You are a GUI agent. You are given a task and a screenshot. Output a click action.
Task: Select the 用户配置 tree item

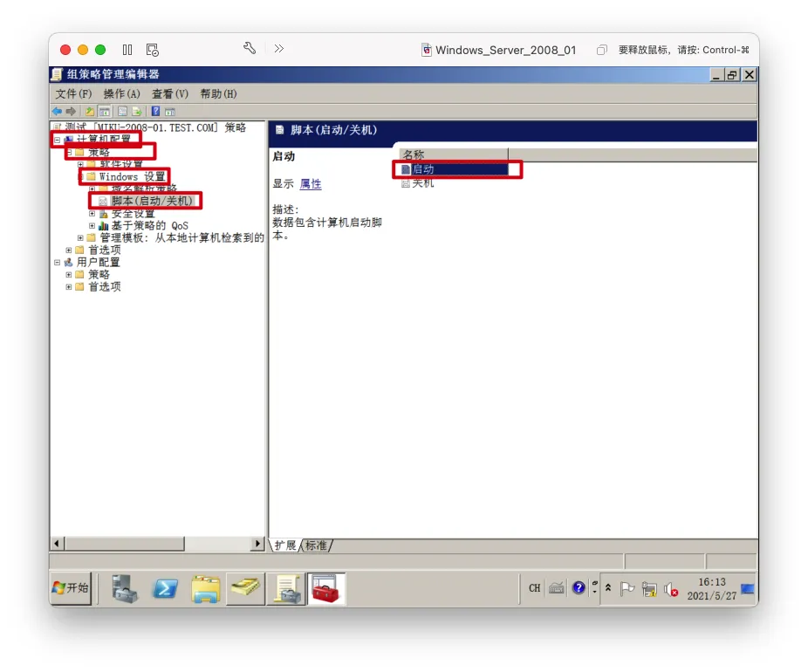(x=98, y=263)
